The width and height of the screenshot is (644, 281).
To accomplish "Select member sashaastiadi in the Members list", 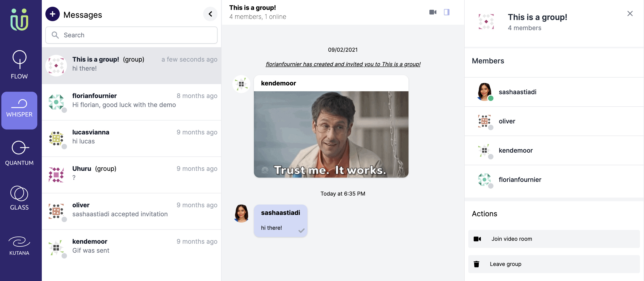I will [554, 92].
